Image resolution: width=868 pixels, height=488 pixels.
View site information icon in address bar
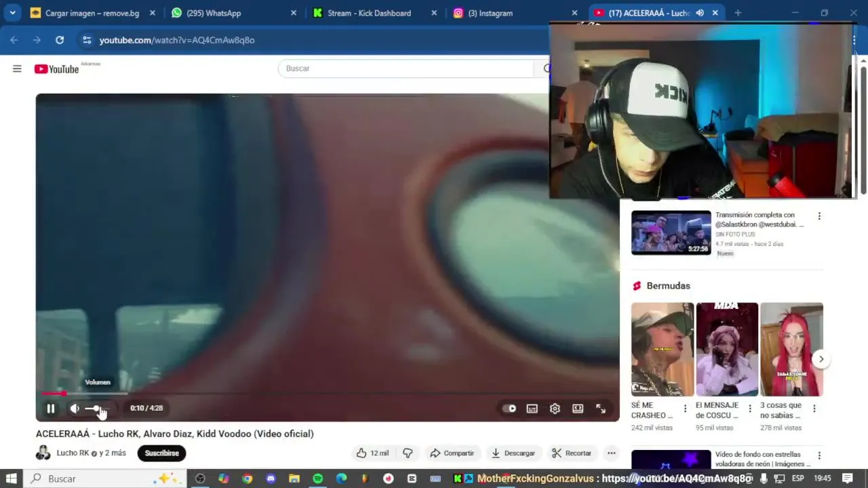tap(87, 40)
